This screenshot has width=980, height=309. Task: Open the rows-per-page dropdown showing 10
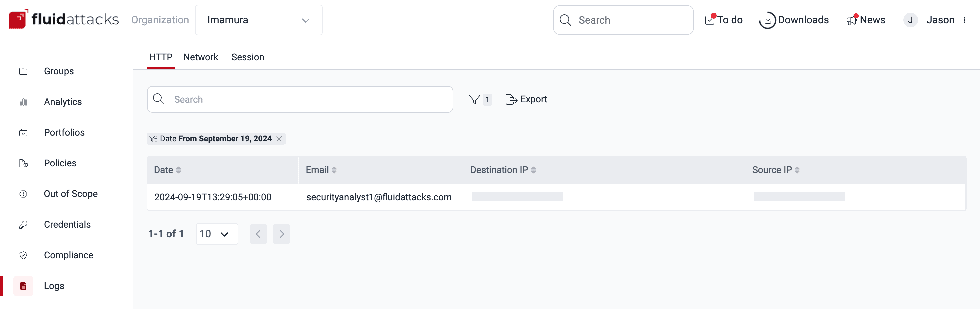pos(216,234)
